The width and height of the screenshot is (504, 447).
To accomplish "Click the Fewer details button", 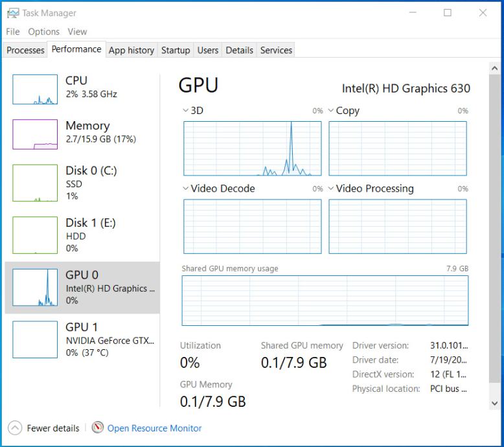I will [52, 428].
